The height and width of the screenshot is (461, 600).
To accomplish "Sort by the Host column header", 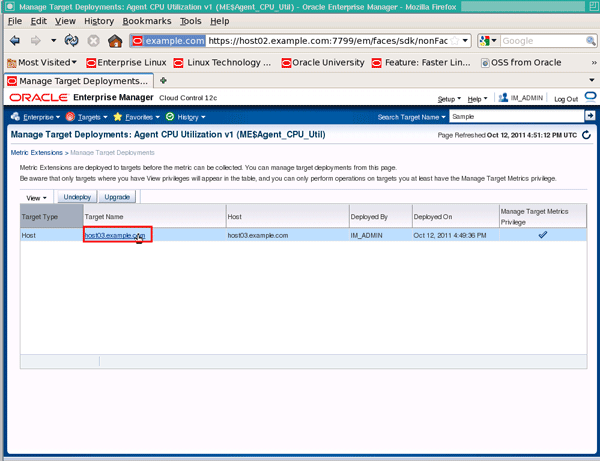I will pos(288,217).
